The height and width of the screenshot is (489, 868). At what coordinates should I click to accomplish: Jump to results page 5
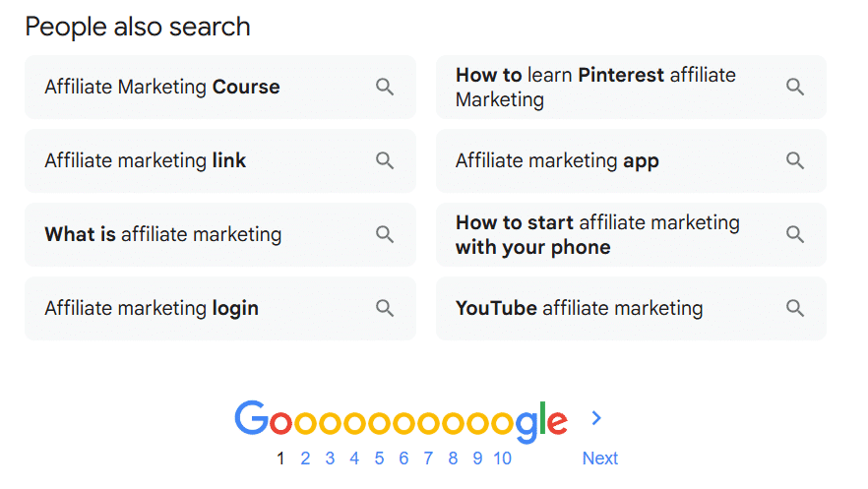379,458
